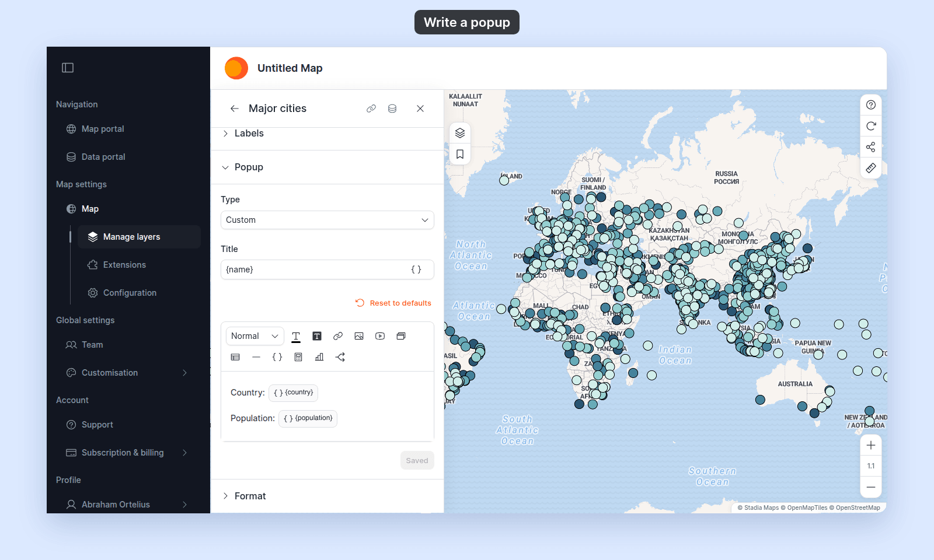
Task: Click the Saved button
Action: point(417,460)
